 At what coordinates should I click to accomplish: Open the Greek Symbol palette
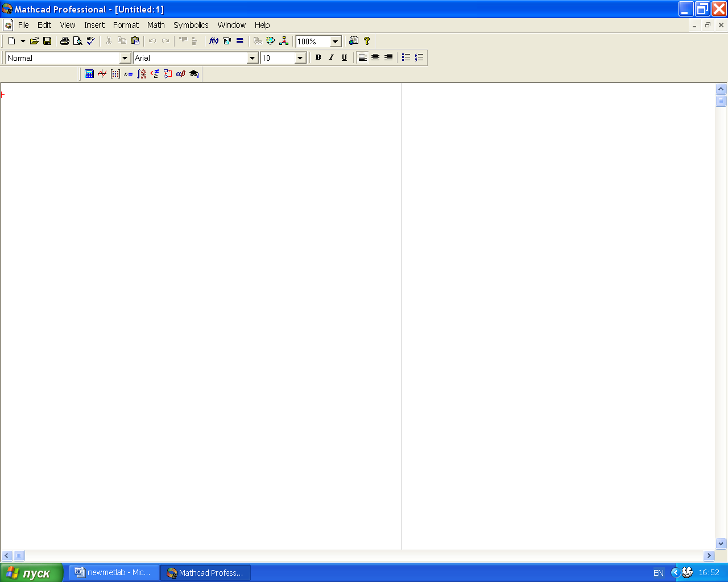(181, 74)
